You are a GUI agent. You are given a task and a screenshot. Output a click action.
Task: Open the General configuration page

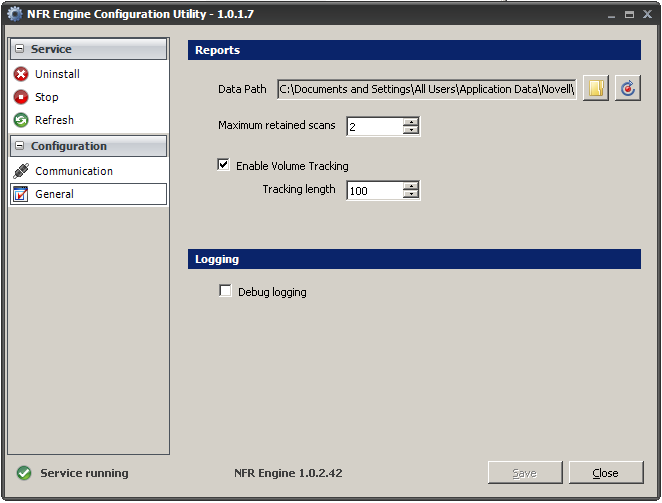click(89, 194)
